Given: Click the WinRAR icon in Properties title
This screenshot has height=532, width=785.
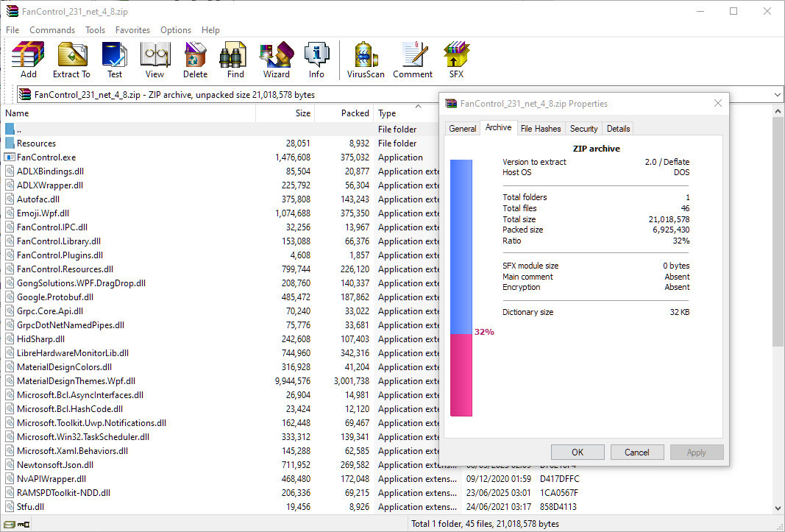Looking at the screenshot, I should 451,104.
